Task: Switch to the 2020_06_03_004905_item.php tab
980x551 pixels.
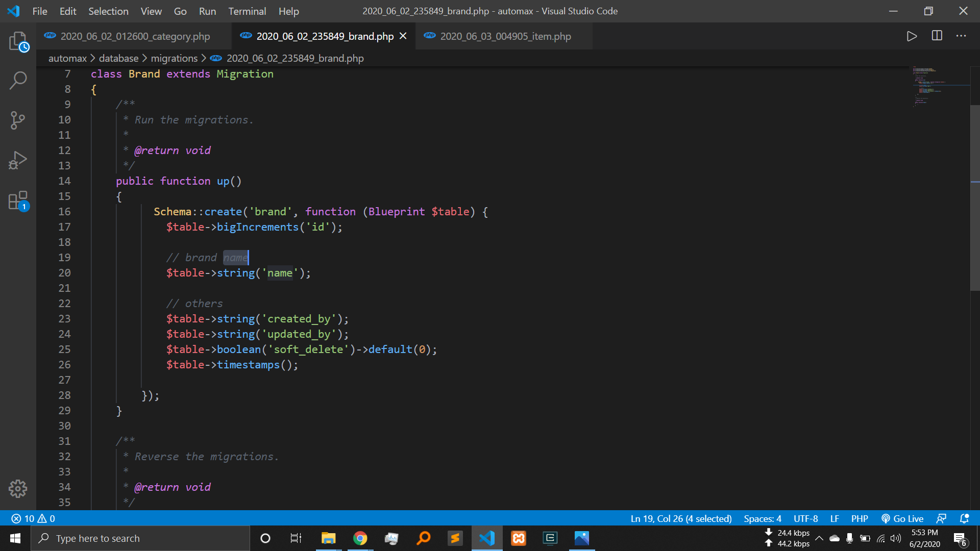Action: tap(505, 36)
